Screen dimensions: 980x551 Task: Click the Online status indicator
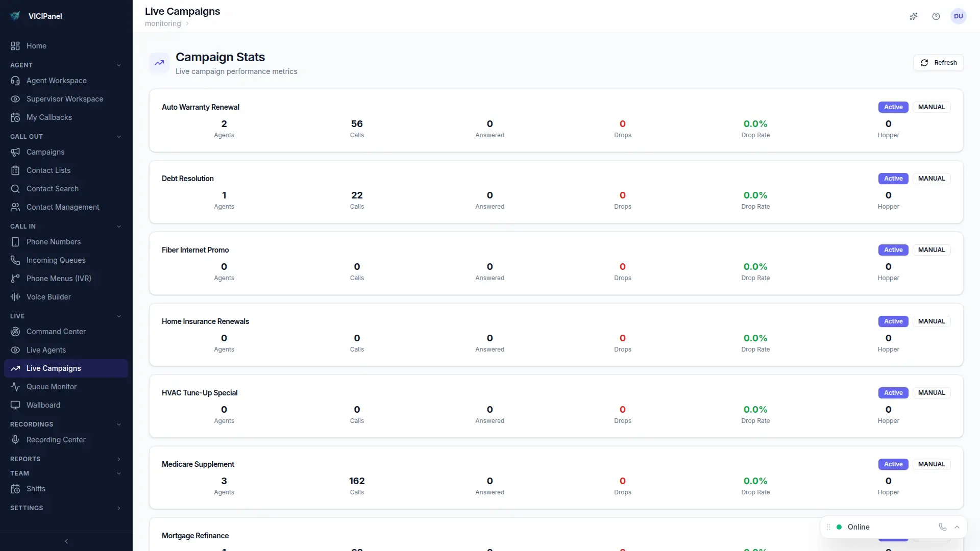click(x=857, y=527)
